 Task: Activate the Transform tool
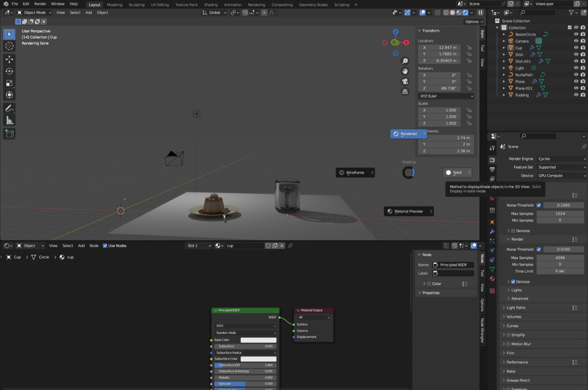[9, 95]
